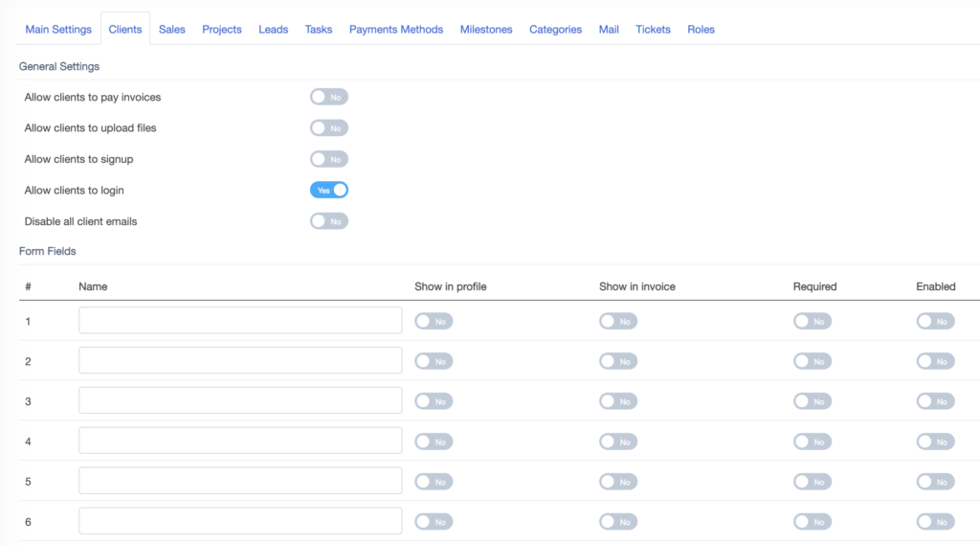The image size is (980, 545).
Task: Toggle Show in profile for row 1
Action: click(434, 321)
